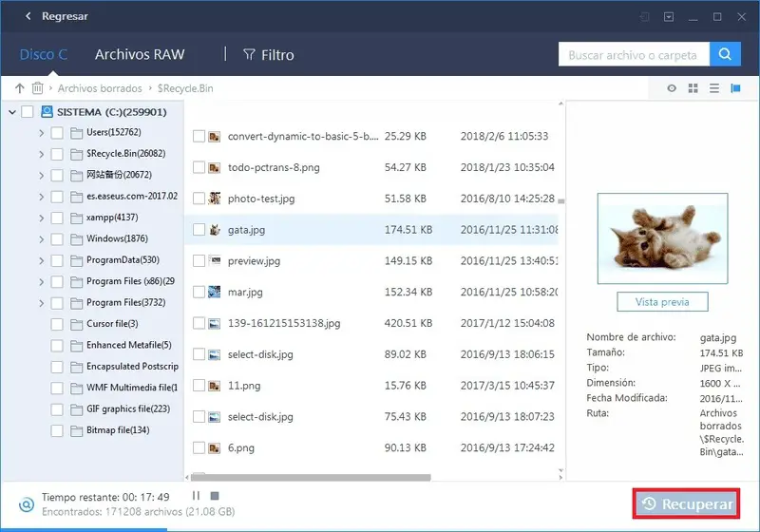Open the Archivos RAW tab

pos(140,54)
